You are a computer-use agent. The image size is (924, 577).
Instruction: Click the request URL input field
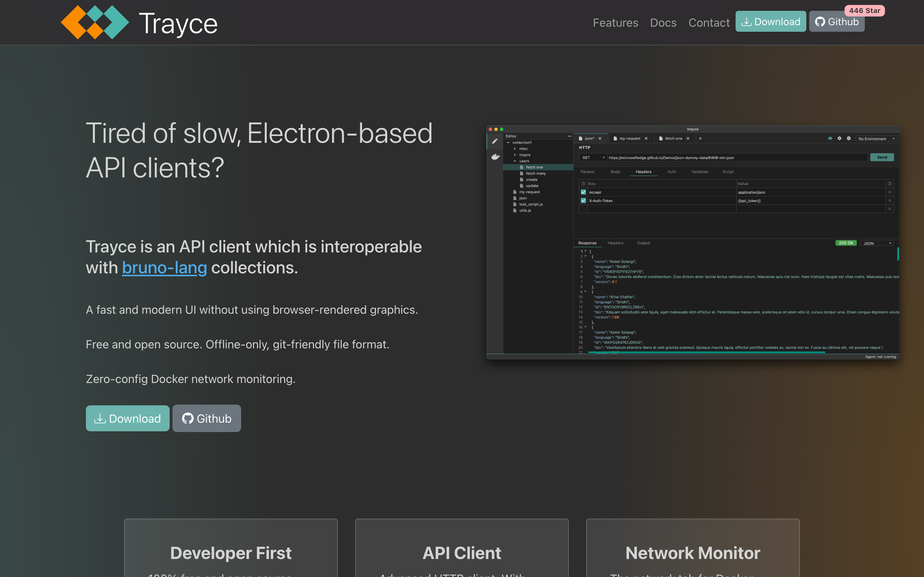click(x=737, y=158)
